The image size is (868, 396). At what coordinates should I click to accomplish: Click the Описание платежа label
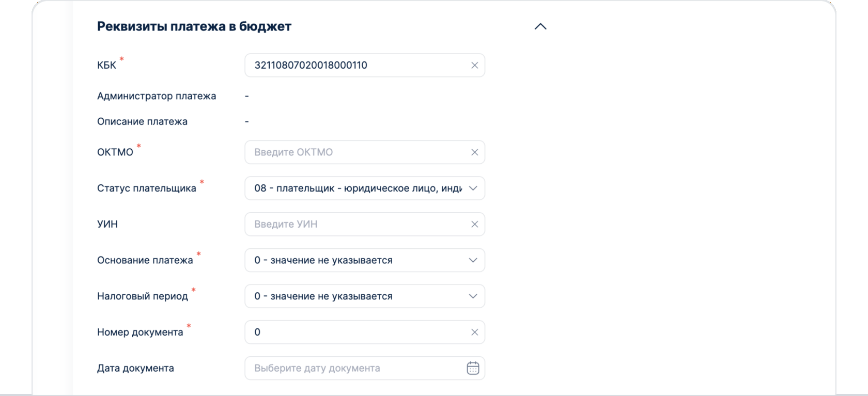[142, 121]
